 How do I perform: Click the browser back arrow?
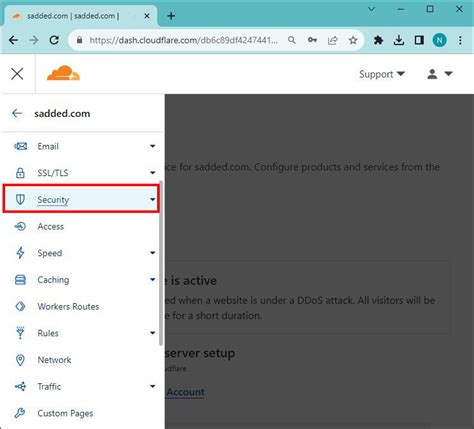pyautogui.click(x=13, y=40)
